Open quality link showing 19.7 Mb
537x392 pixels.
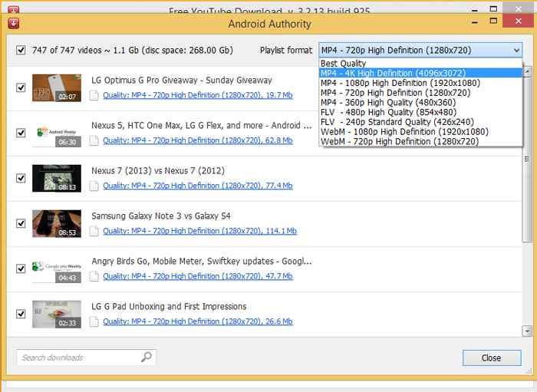198,95
